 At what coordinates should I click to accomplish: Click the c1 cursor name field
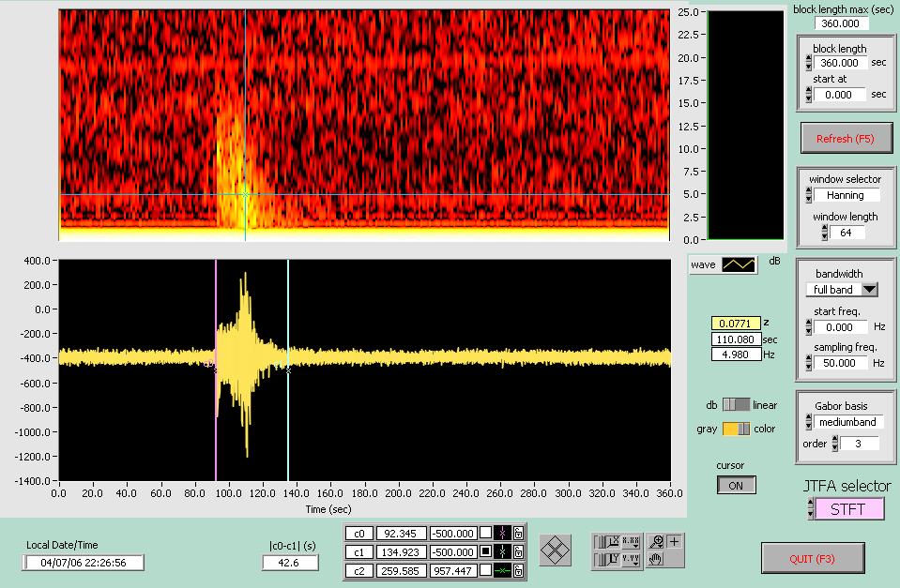[359, 551]
